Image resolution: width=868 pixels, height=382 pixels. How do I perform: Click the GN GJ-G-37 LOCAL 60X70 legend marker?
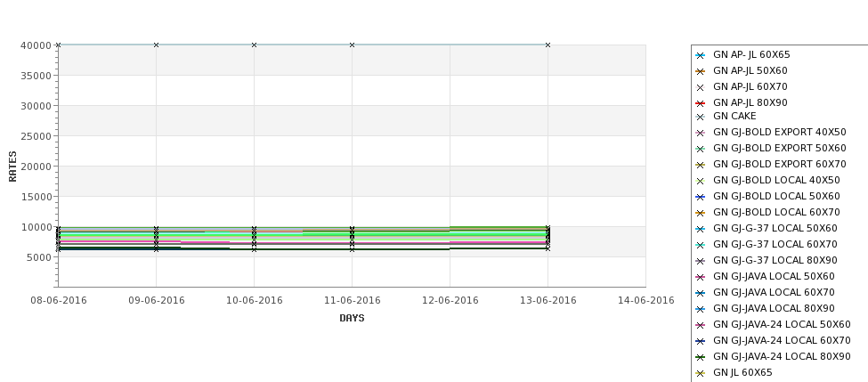pyautogui.click(x=700, y=245)
